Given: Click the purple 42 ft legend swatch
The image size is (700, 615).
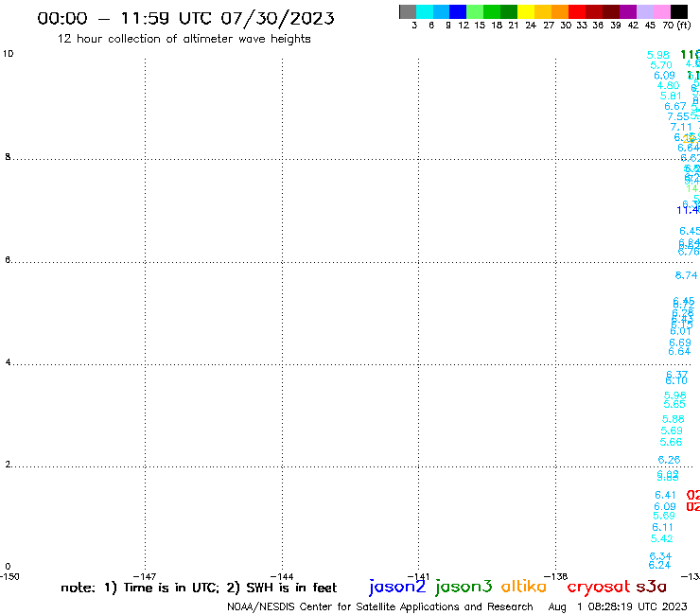Looking at the screenshot, I should (628, 11).
